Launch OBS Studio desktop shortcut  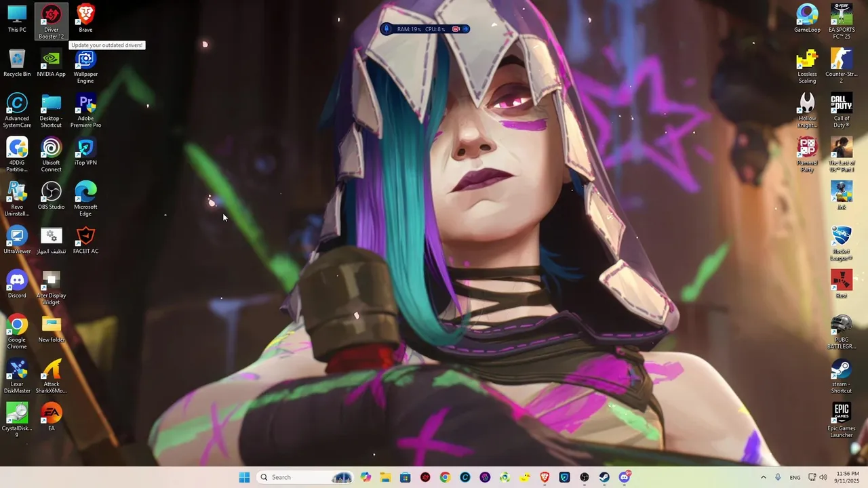(52, 196)
